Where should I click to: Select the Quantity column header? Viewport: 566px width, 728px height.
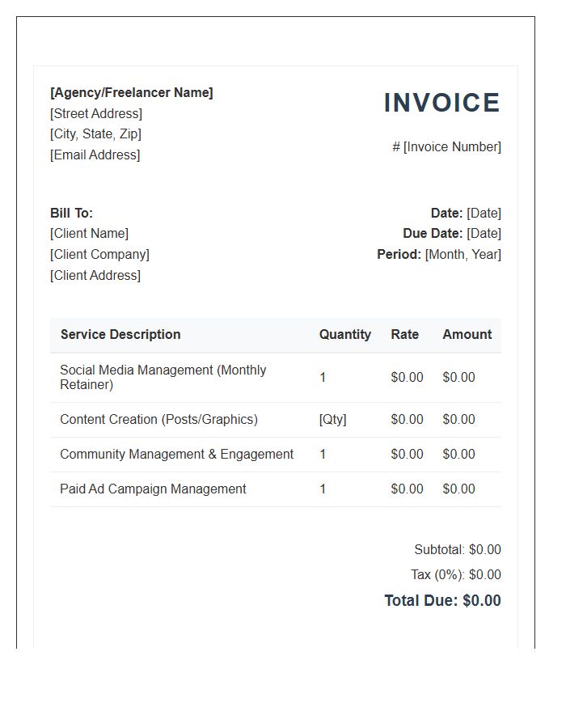point(345,335)
